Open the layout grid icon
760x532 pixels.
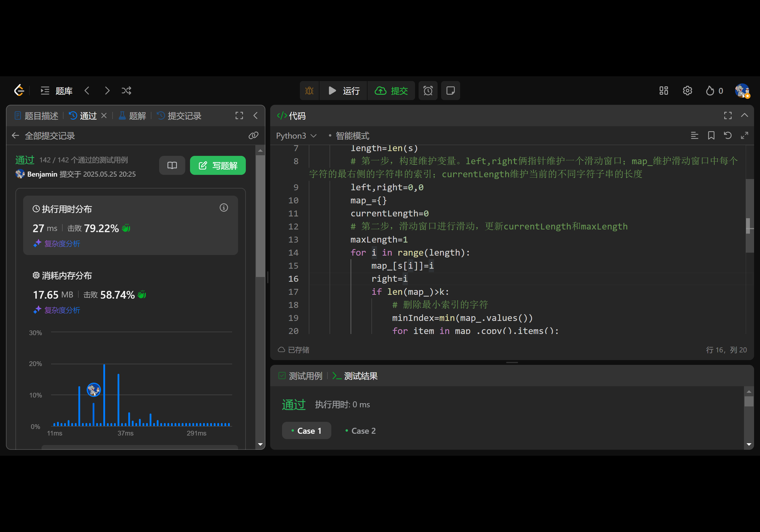(663, 91)
